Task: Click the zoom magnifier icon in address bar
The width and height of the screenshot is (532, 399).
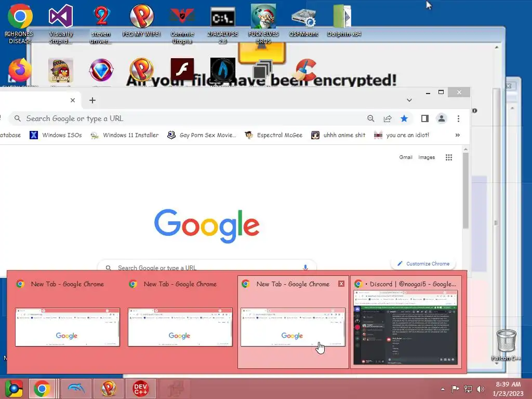Action: tap(371, 118)
